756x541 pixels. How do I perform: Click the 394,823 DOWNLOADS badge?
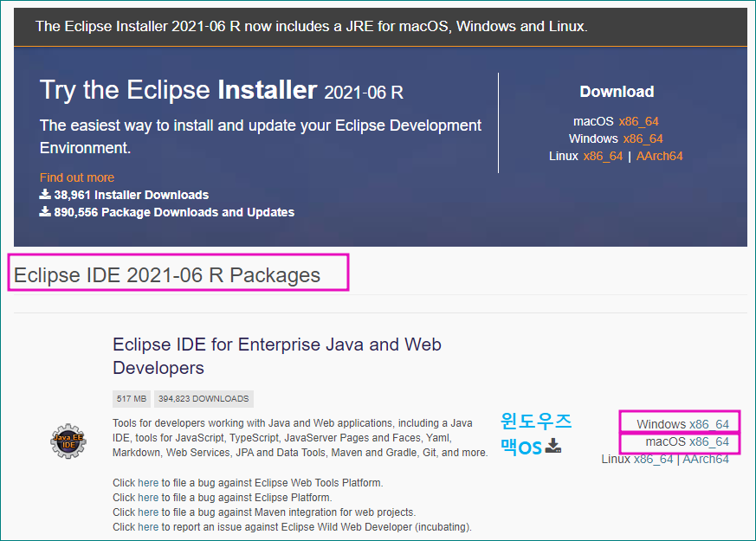[x=204, y=399]
